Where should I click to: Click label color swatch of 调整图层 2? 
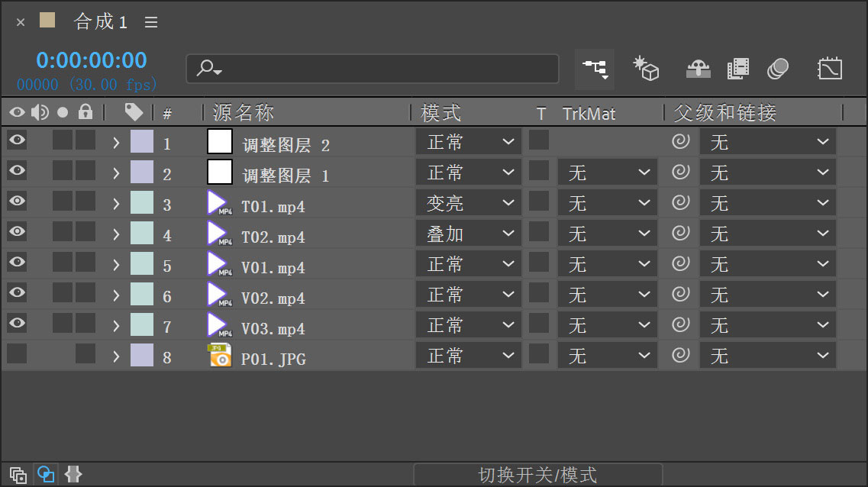click(x=142, y=141)
